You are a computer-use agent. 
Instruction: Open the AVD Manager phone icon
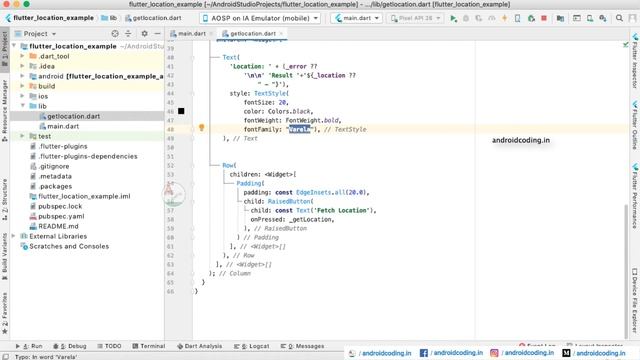point(590,18)
